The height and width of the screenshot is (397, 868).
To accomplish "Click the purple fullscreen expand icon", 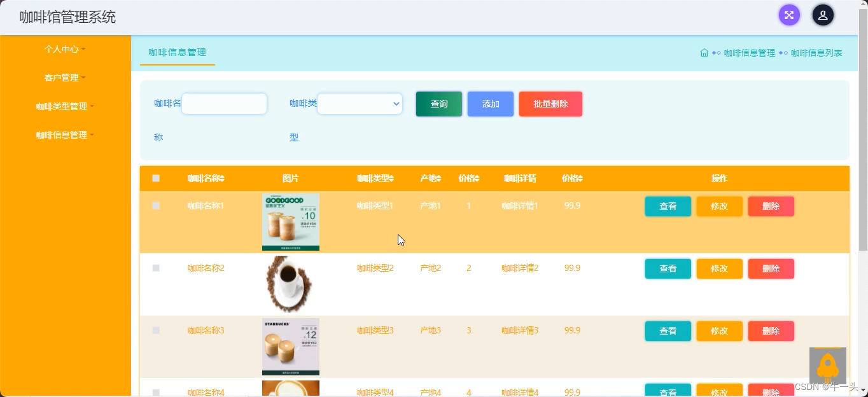I will click(x=789, y=15).
